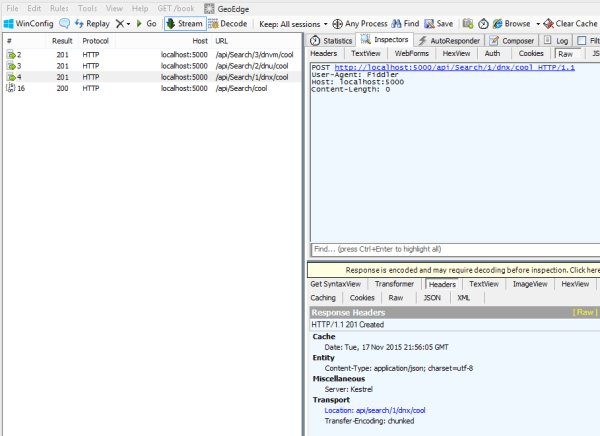Open response JSON tab
Screen dimensions: 600x436
tap(432, 298)
